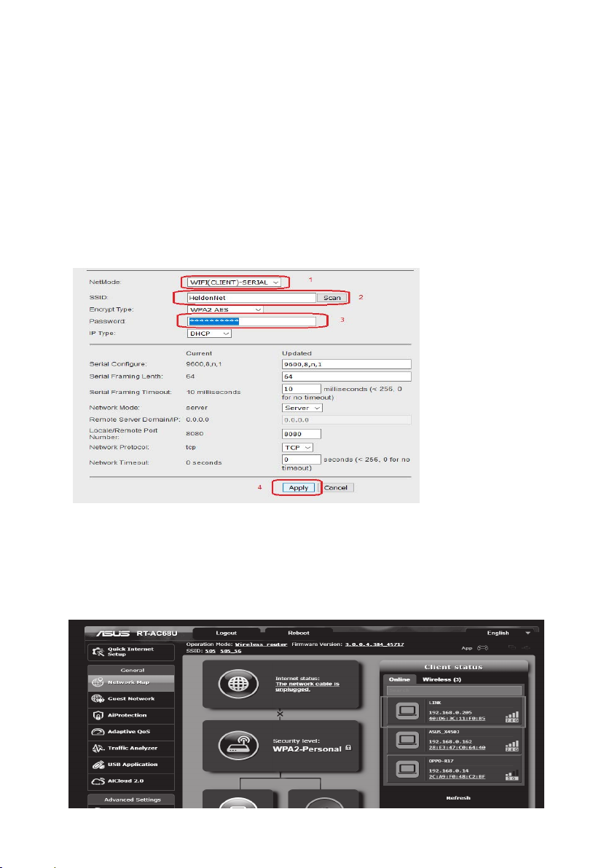Click the signal icon for OPPO-R17 client

[x=512, y=775]
